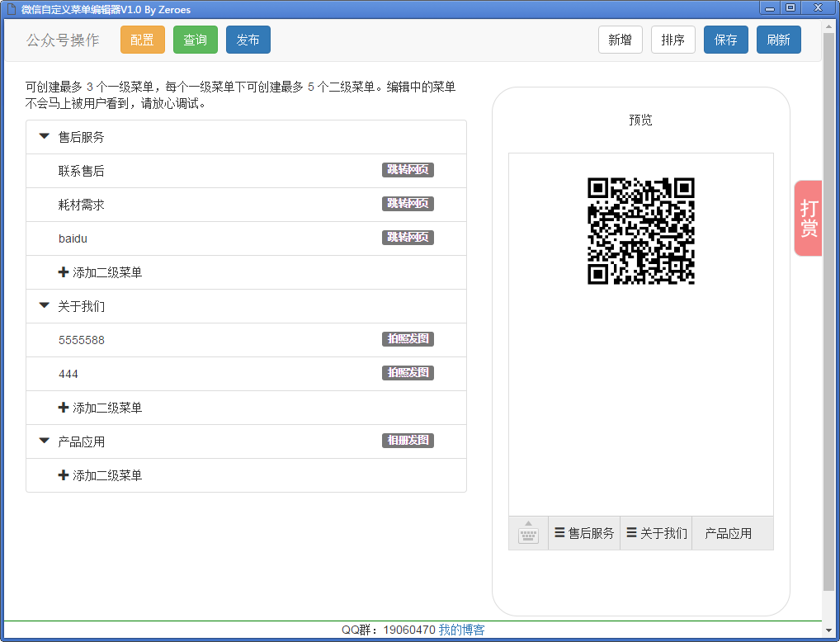Image resolution: width=840 pixels, height=642 pixels.
Task: Click the QQ群 19060470 text
Action: coord(389,630)
